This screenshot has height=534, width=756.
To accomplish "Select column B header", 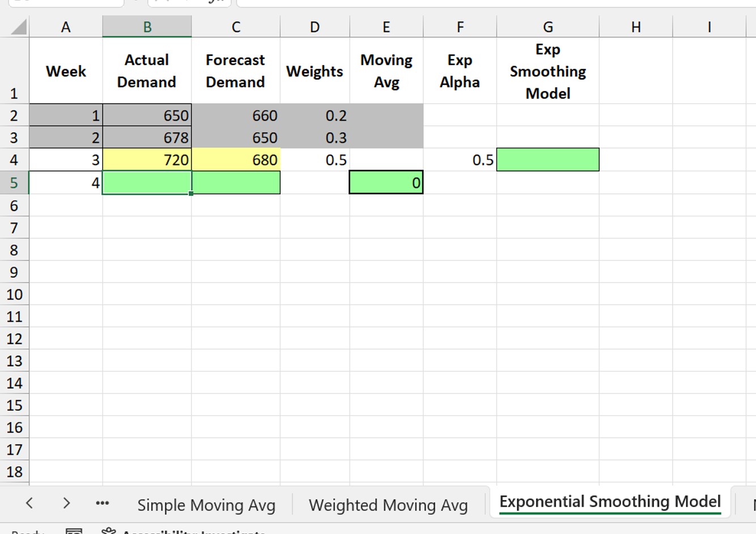I will click(146, 27).
